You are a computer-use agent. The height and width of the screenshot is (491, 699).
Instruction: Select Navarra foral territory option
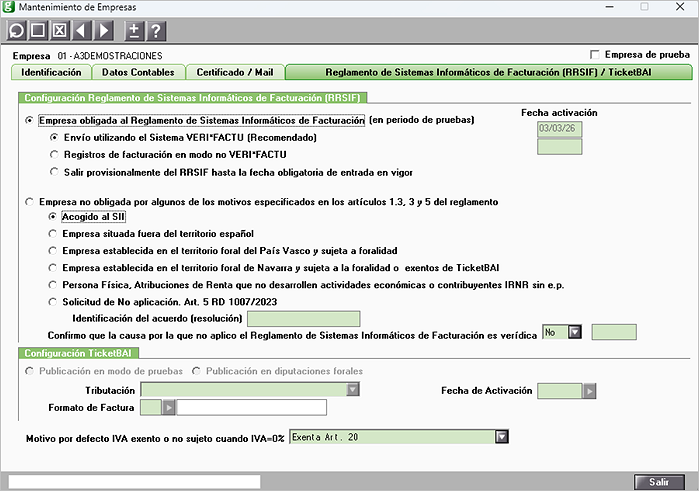coord(53,268)
